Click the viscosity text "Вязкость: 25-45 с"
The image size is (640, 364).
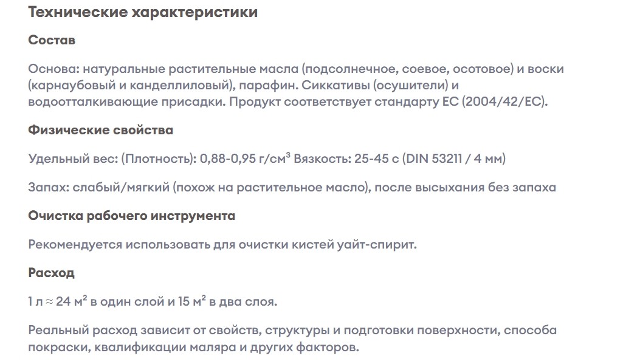tap(346, 159)
